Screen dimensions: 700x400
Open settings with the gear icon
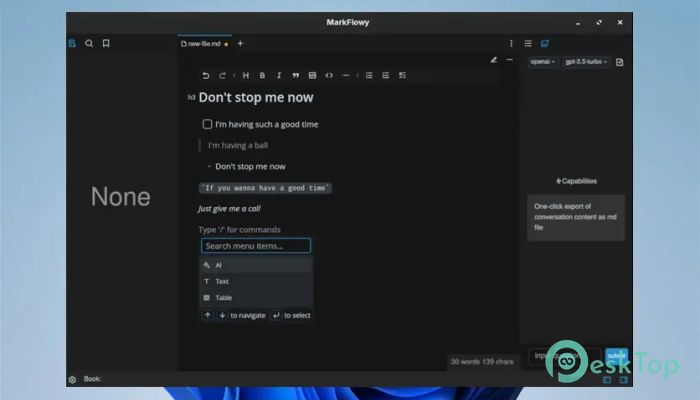pos(72,379)
